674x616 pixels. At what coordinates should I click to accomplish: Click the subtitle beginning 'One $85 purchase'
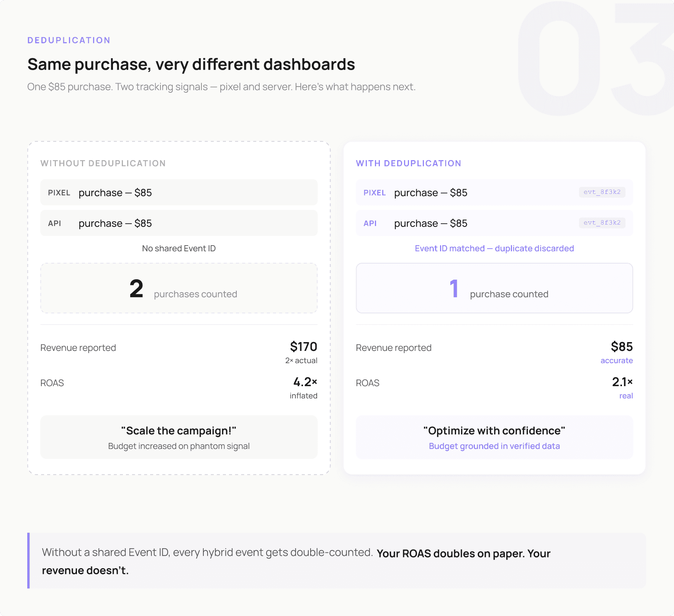point(221,87)
